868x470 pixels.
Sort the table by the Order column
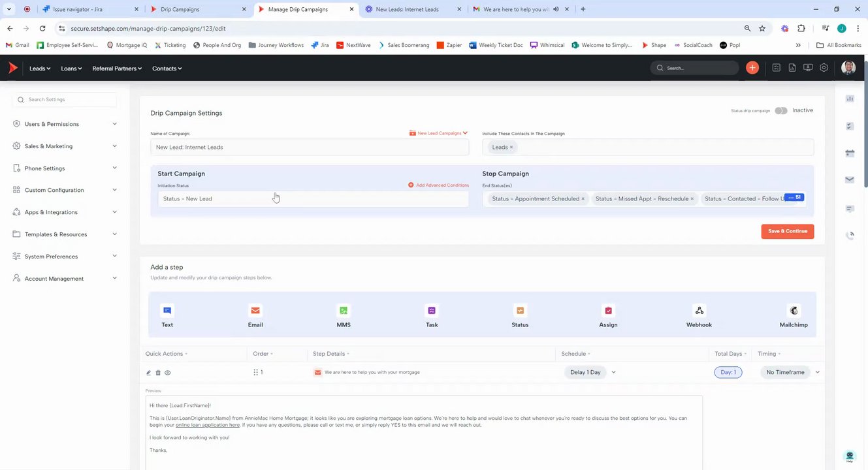pyautogui.click(x=263, y=354)
